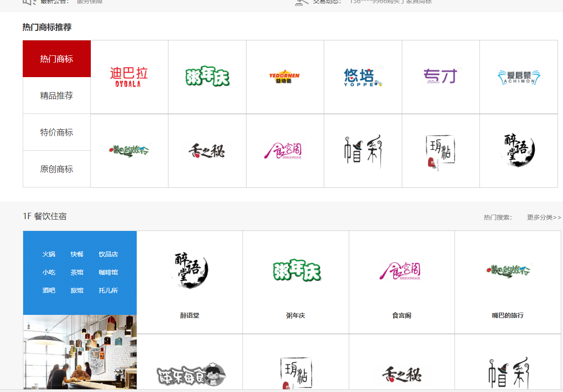Open the 酒吧 category link
Viewport: 563px width, 392px height.
tap(49, 290)
